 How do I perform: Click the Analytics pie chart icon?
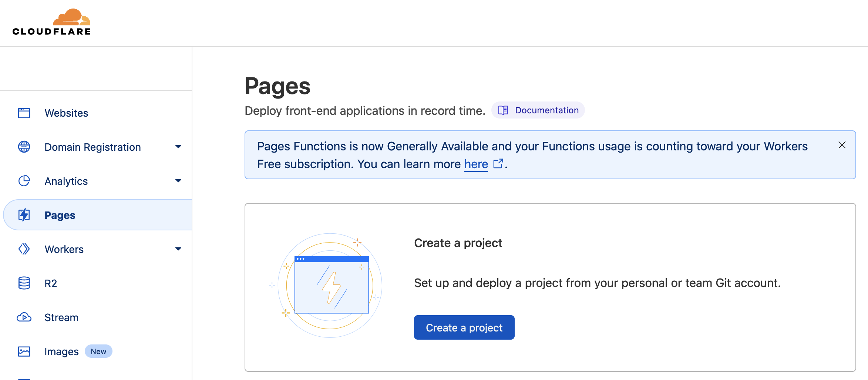pyautogui.click(x=24, y=181)
